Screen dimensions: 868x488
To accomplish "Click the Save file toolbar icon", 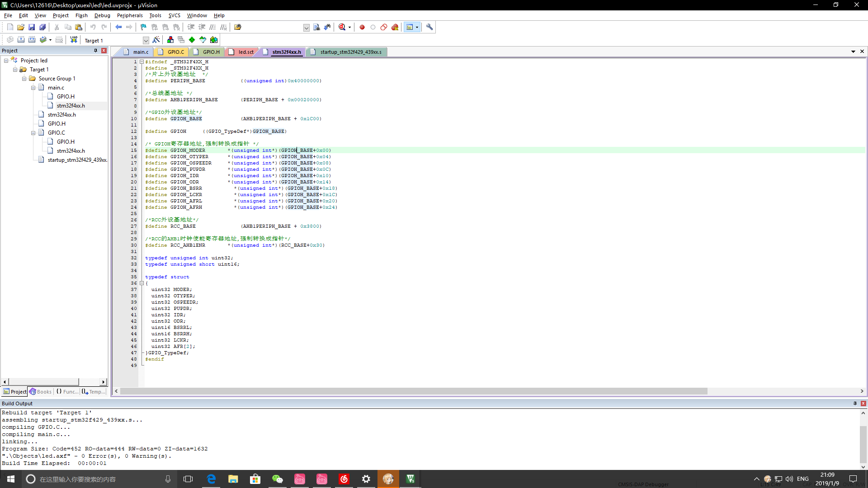I will click(32, 27).
